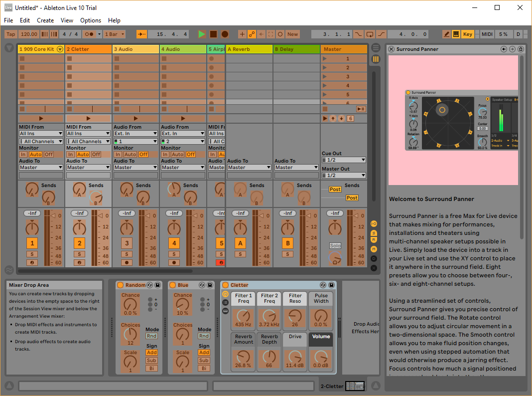Solo track 2 Cletter
This screenshot has width=532, height=396.
tap(79, 254)
